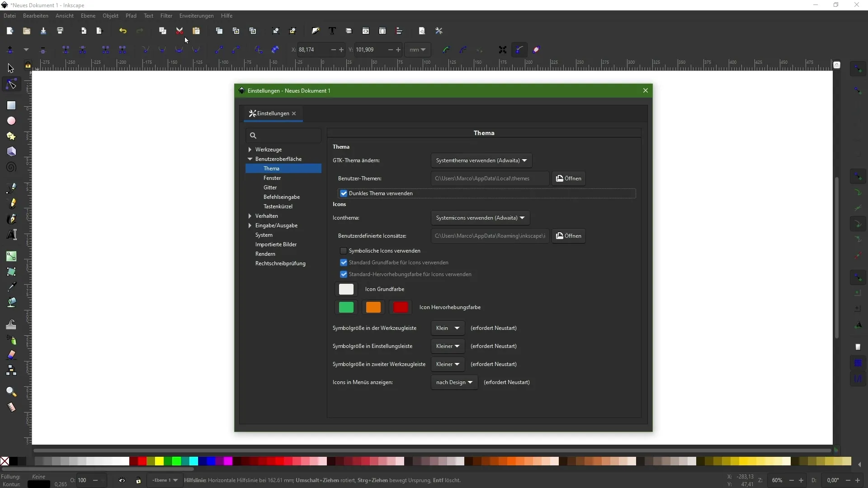This screenshot has height=488, width=868.
Task: Click the green Hervorhebungsfarbe swatch
Action: click(346, 307)
